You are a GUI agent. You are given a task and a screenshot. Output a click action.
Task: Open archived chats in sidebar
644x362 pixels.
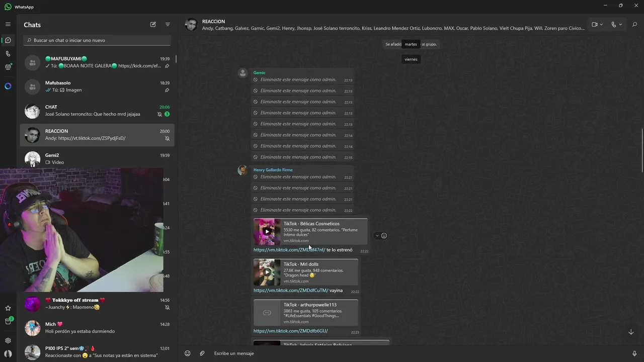point(8,321)
